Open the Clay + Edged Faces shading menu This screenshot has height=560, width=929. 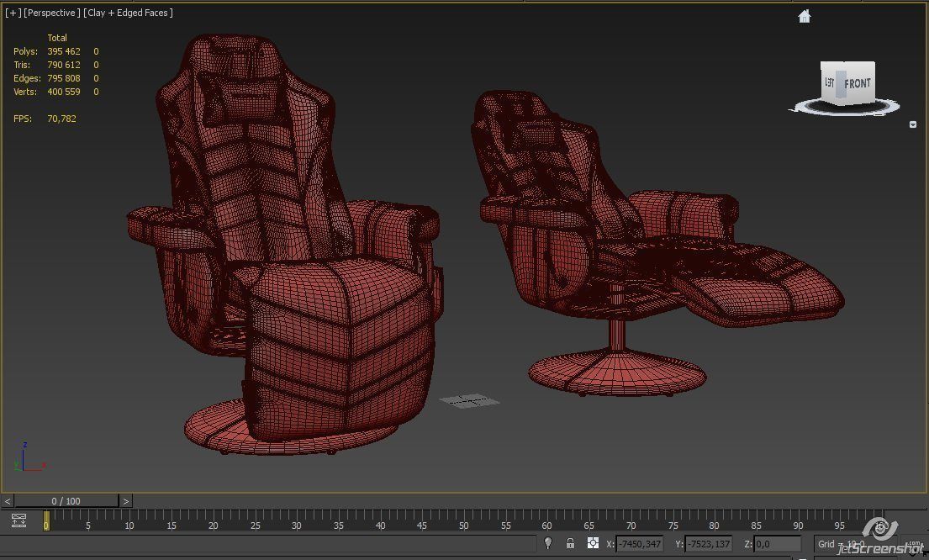click(x=128, y=13)
